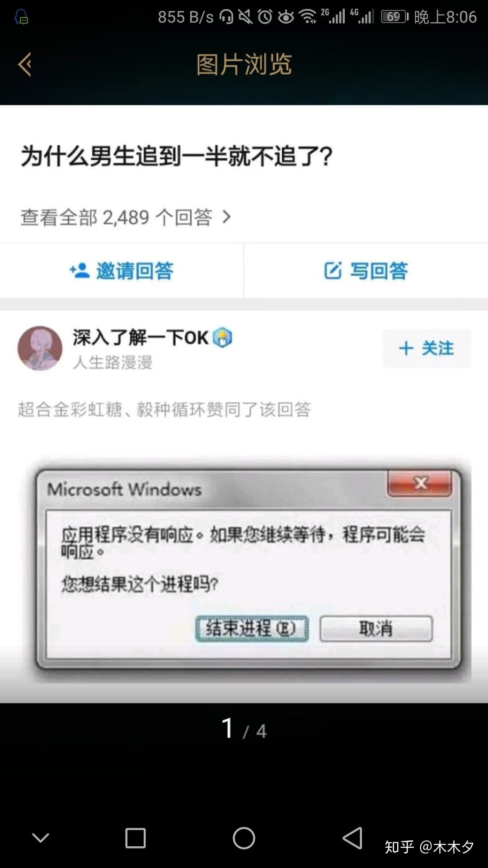This screenshot has height=868, width=488.
Task: Tap the 1 / 4 image page indicator
Action: point(244,729)
